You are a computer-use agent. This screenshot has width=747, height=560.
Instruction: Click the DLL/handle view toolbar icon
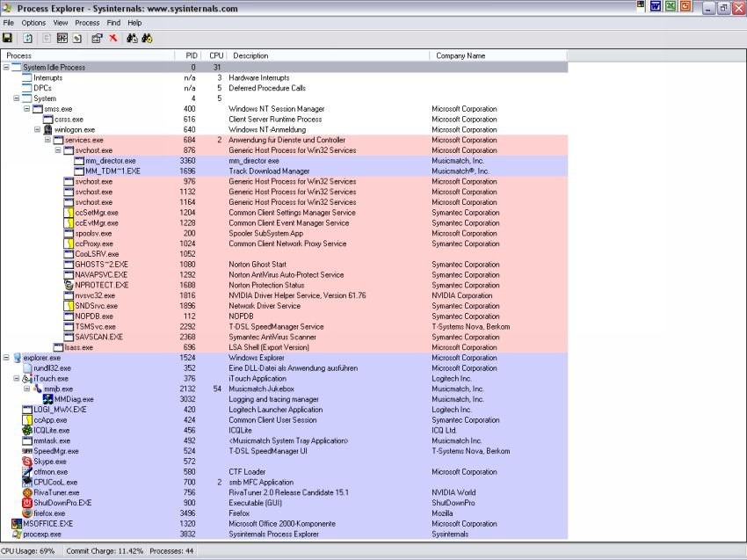tap(77, 38)
